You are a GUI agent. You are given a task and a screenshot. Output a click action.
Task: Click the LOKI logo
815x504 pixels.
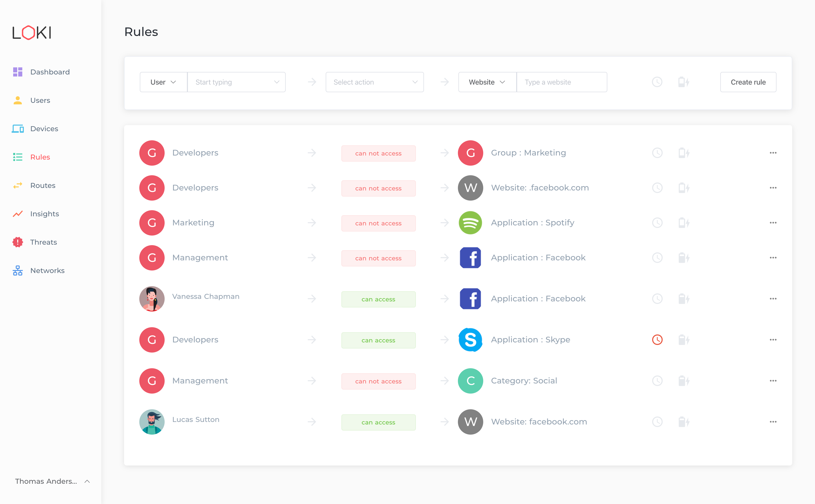32,33
